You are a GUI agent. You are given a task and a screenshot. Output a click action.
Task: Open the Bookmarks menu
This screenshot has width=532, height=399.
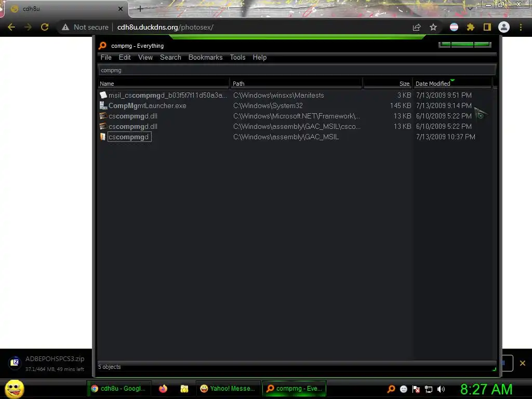click(x=205, y=57)
